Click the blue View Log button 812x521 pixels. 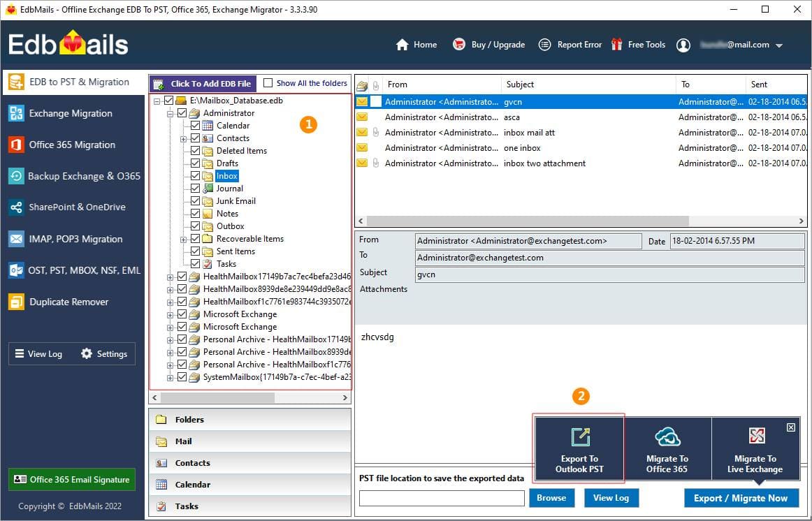click(x=611, y=498)
